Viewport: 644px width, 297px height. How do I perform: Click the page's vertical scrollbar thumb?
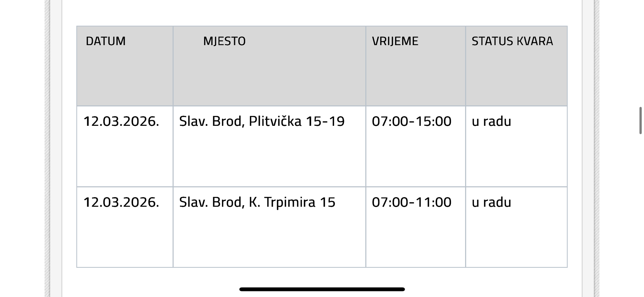pyautogui.click(x=640, y=120)
